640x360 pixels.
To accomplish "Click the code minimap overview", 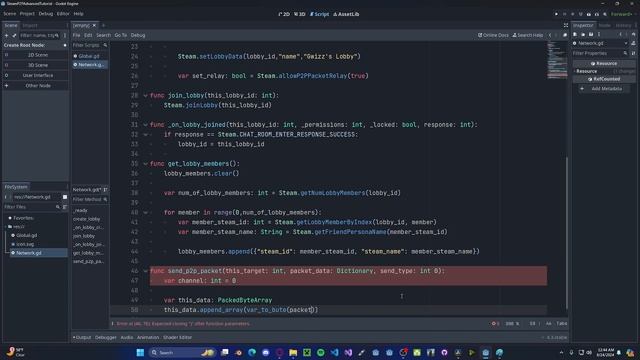I will pyautogui.click(x=556, y=60).
